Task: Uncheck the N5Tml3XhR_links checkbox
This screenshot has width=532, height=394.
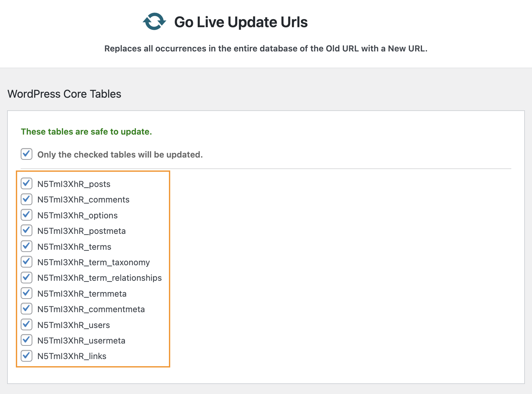Action: [27, 356]
